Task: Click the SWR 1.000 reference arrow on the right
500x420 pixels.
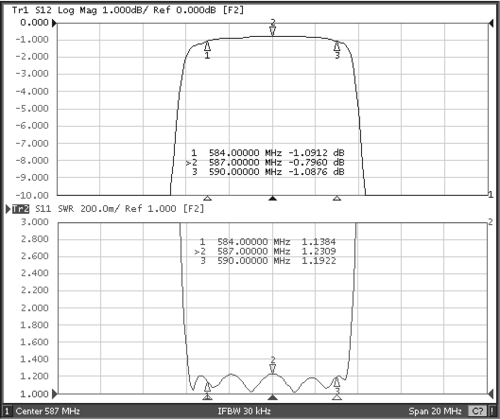Action: tap(491, 394)
